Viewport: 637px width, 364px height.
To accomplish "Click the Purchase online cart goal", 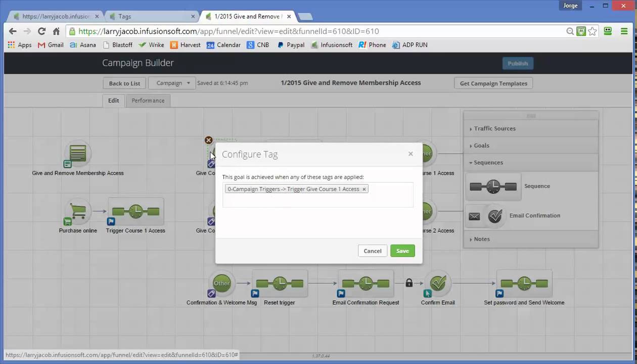I will 78,212.
